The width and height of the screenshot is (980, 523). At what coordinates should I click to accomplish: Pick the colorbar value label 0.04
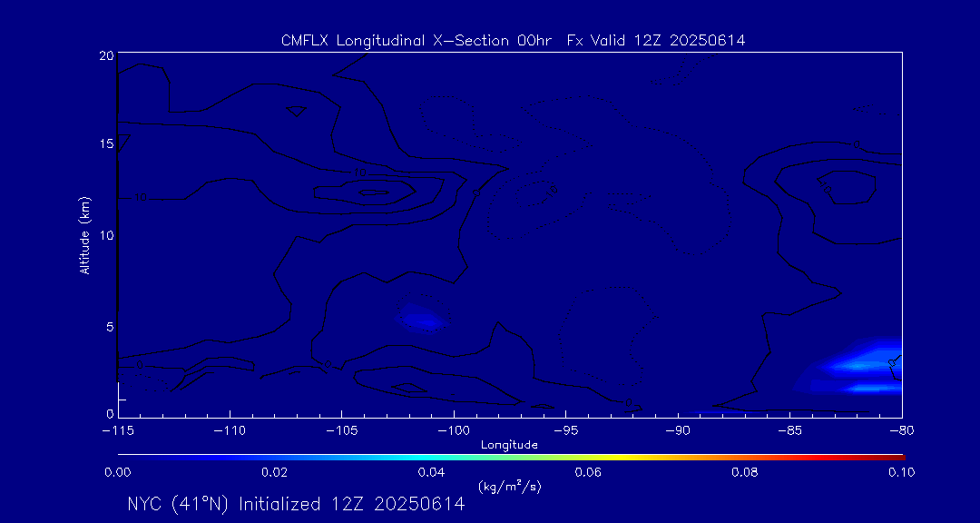(x=432, y=472)
